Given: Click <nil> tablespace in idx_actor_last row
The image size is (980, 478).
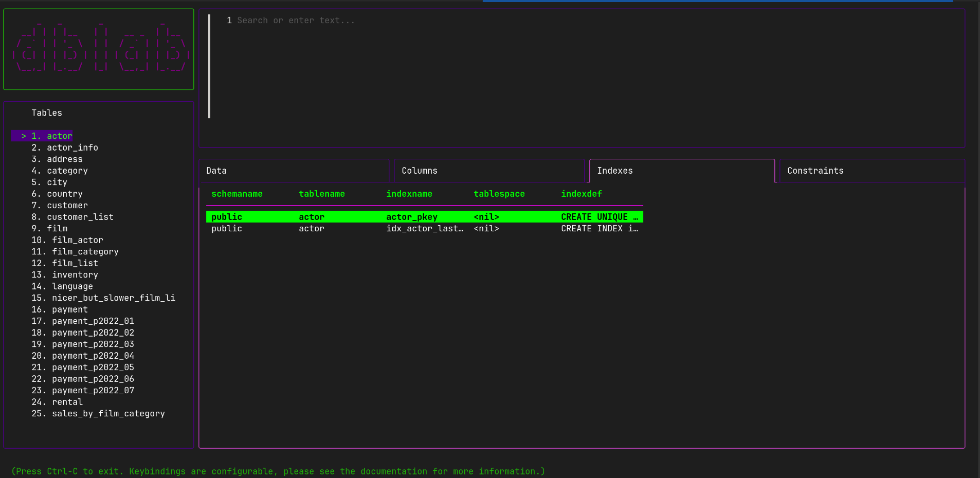Looking at the screenshot, I should coord(486,229).
